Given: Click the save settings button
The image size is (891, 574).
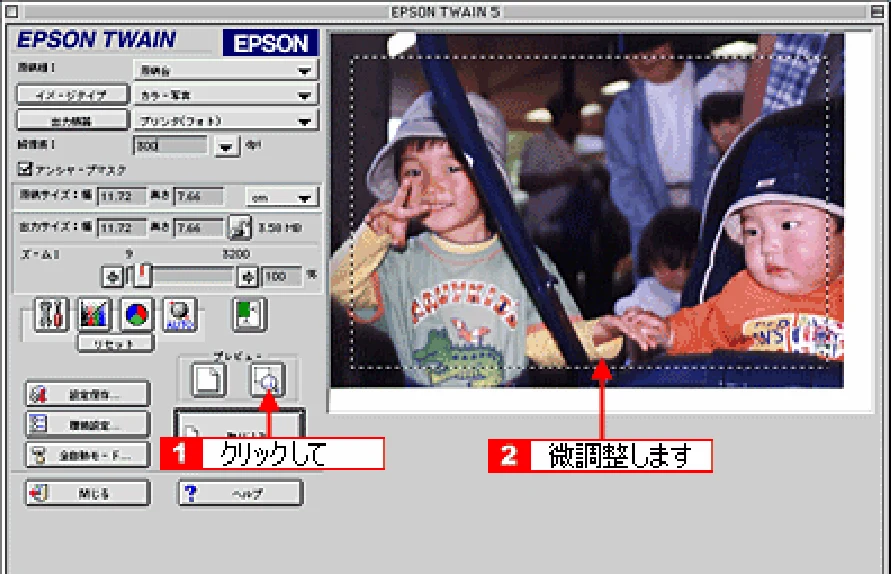Looking at the screenshot, I should click(88, 394).
